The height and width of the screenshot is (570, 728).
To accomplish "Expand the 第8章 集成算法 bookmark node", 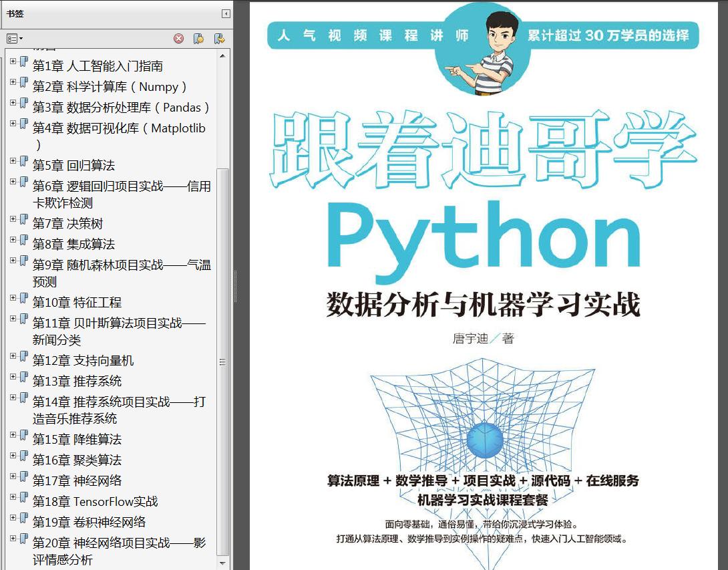I will pos(13,239).
